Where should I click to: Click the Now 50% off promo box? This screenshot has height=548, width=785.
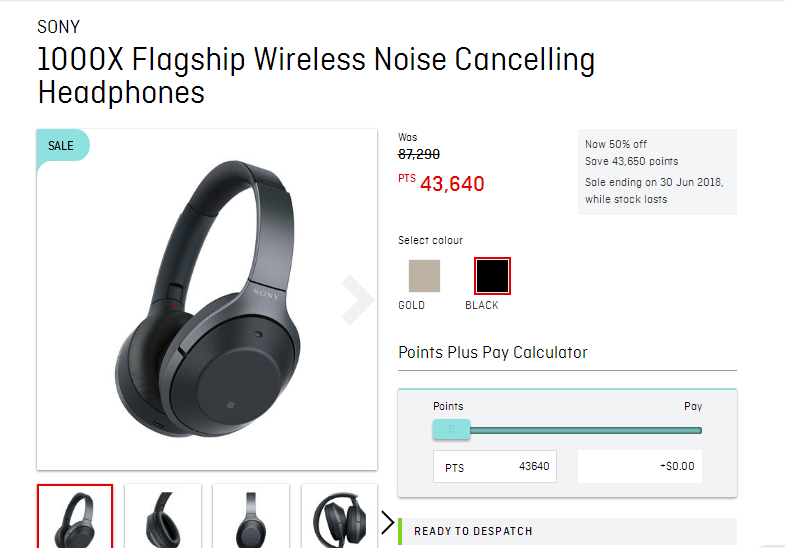(x=657, y=172)
